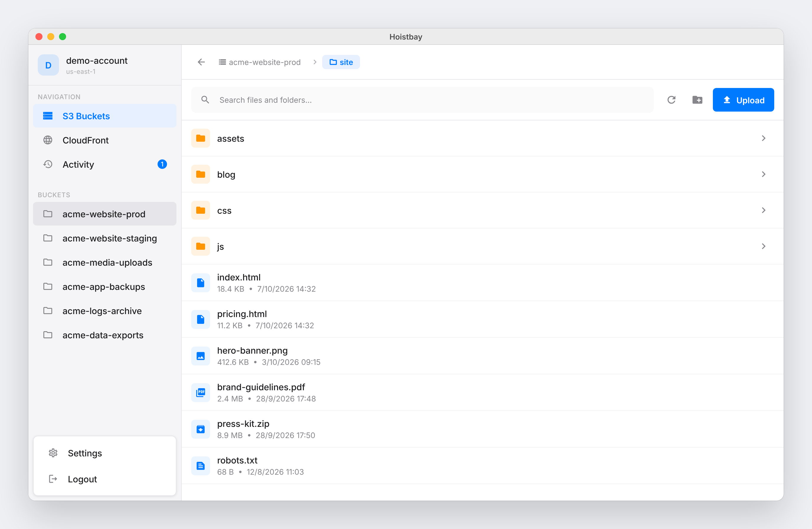This screenshot has width=812, height=529.
Task: Click the assets folder icon
Action: point(201,138)
